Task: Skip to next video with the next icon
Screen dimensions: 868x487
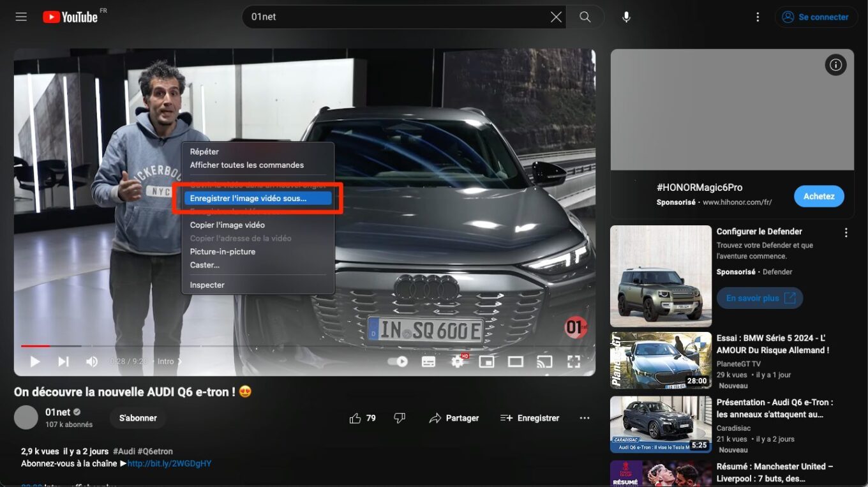Action: click(63, 361)
